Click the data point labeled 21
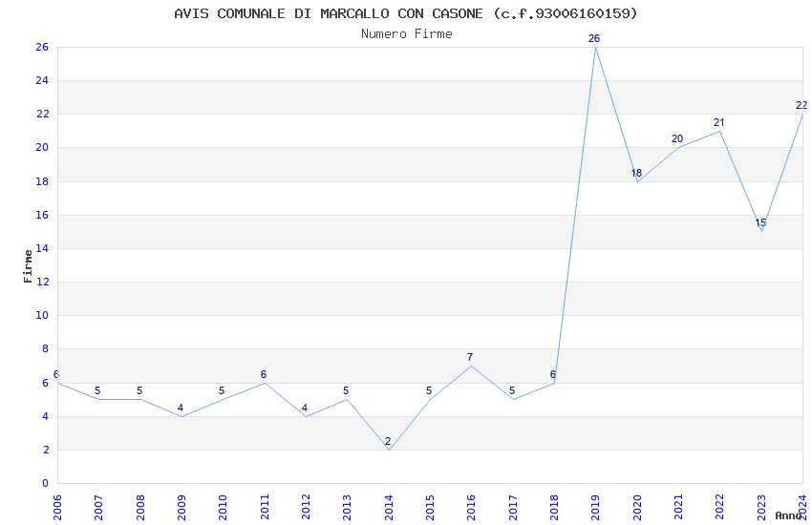This screenshot has height=525, width=812. point(719,131)
